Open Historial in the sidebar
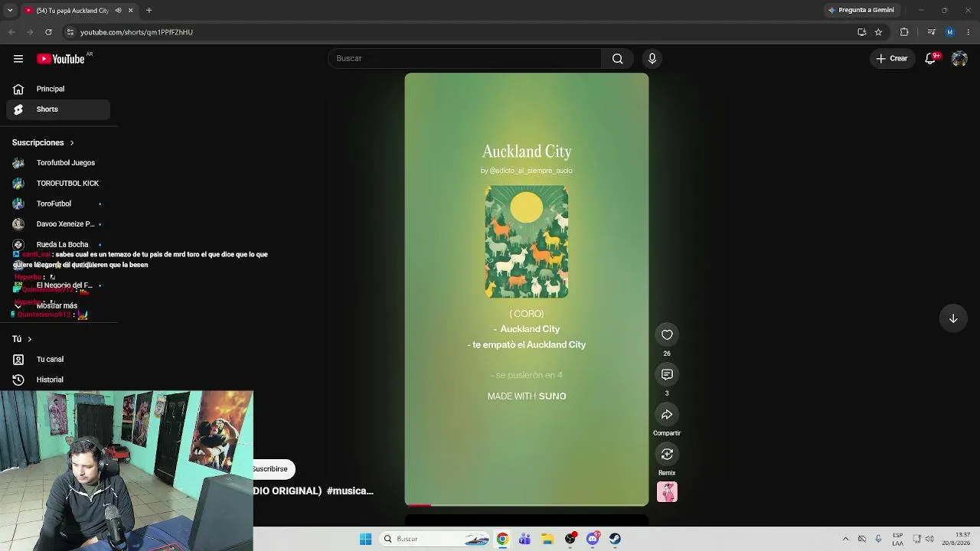 tap(58, 380)
